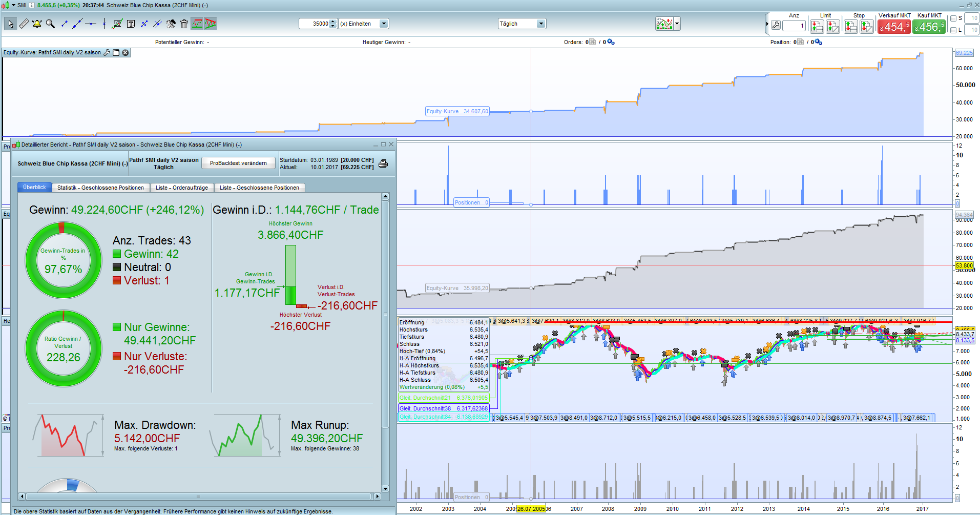
Task: Select the vertical line tool
Action: click(x=104, y=24)
